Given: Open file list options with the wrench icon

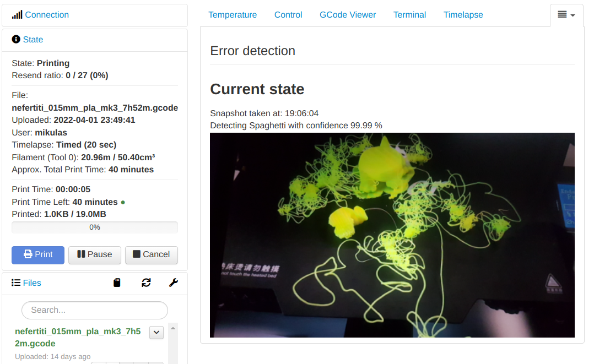Looking at the screenshot, I should coord(174,282).
